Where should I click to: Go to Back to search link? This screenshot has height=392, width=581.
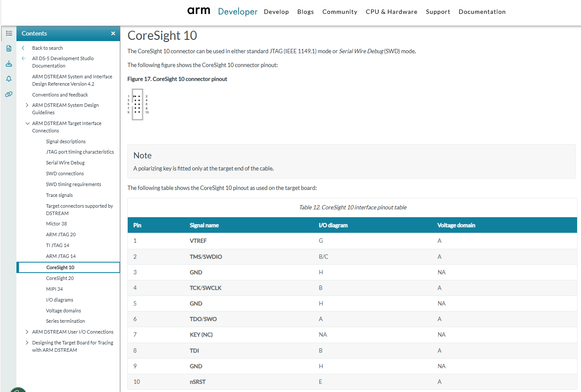47,48
